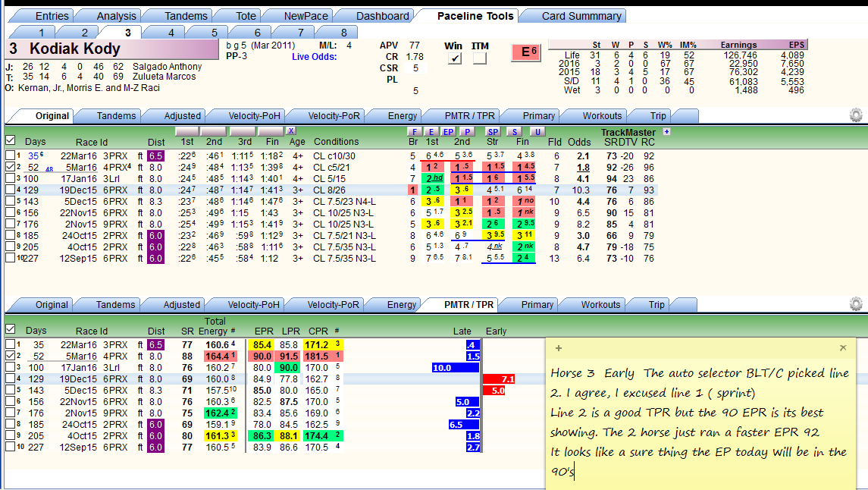
Task: Click the Fin column button above times
Action: (271, 131)
